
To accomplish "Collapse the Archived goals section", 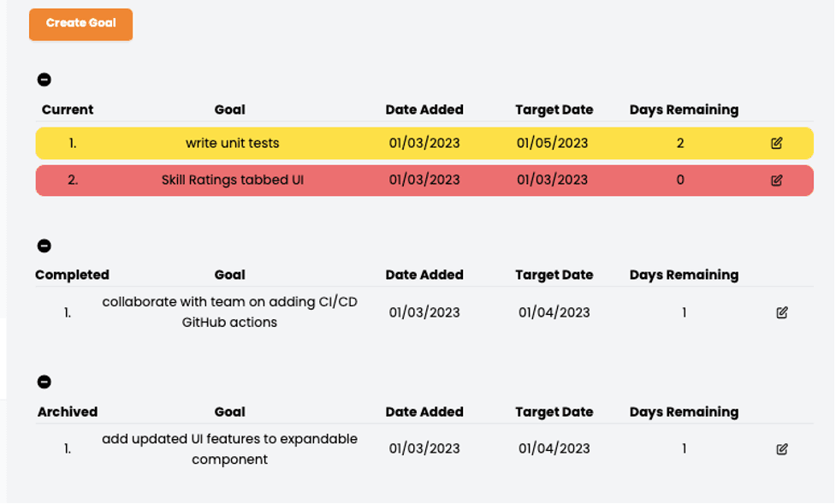I will pos(44,382).
